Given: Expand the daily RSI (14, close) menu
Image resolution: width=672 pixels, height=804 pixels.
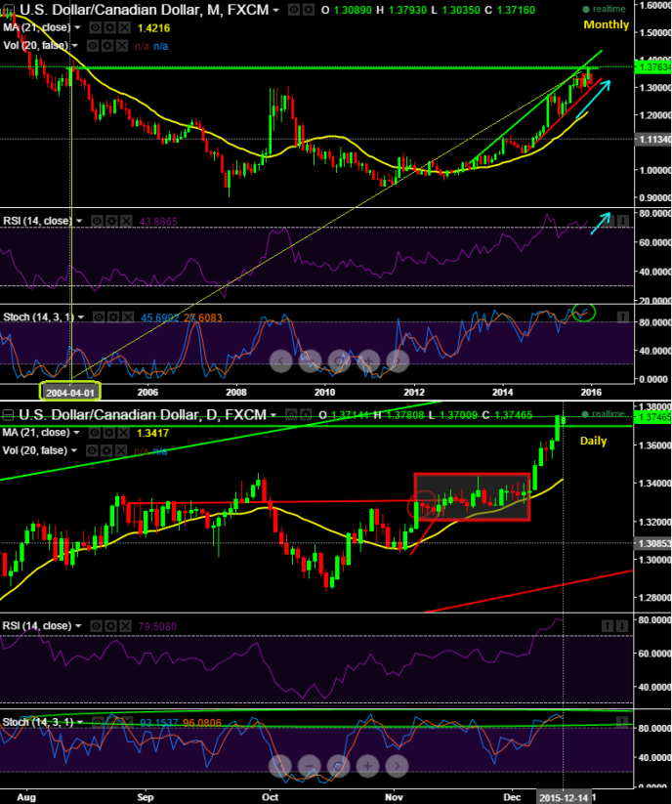Looking at the screenshot, I should 78,626.
